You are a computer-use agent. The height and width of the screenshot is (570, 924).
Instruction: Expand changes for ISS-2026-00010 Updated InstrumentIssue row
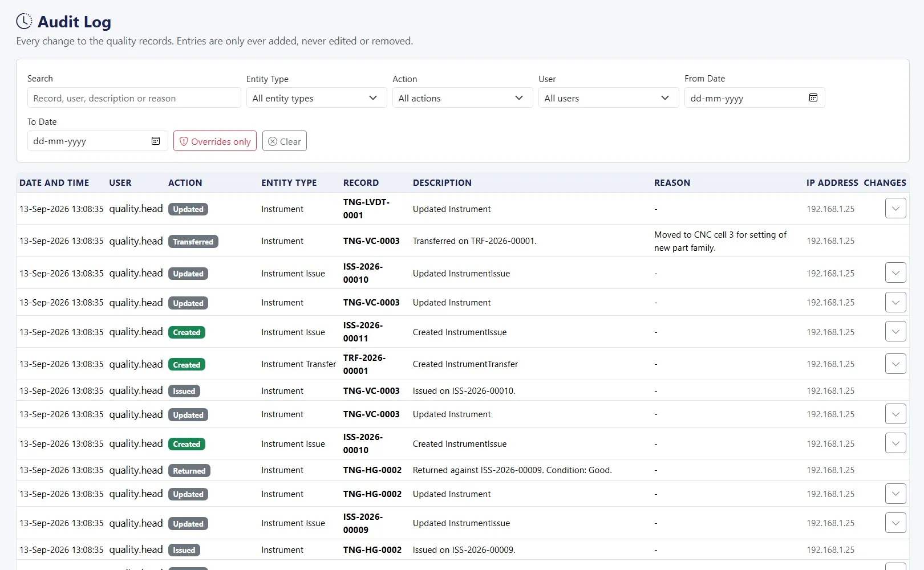pos(895,273)
